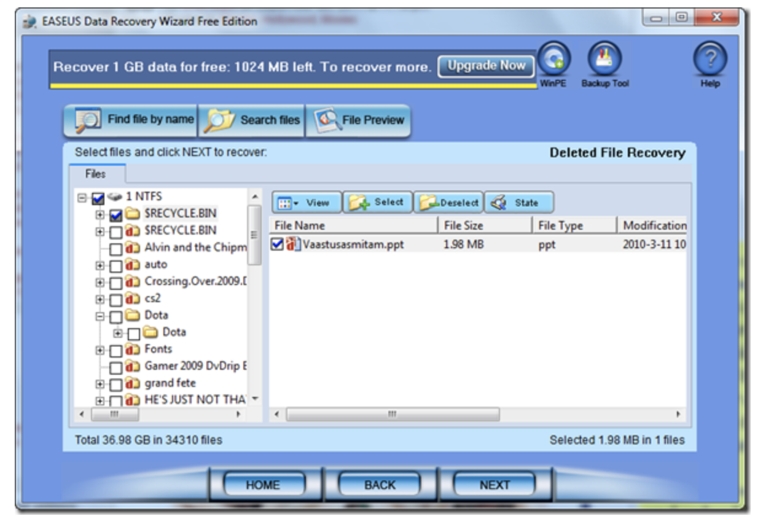Click the Deselect toolbar button

tap(448, 202)
